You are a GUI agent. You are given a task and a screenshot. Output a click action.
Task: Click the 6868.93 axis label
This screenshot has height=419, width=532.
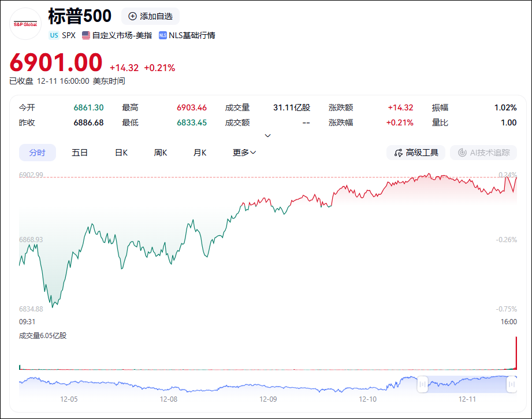[31, 240]
